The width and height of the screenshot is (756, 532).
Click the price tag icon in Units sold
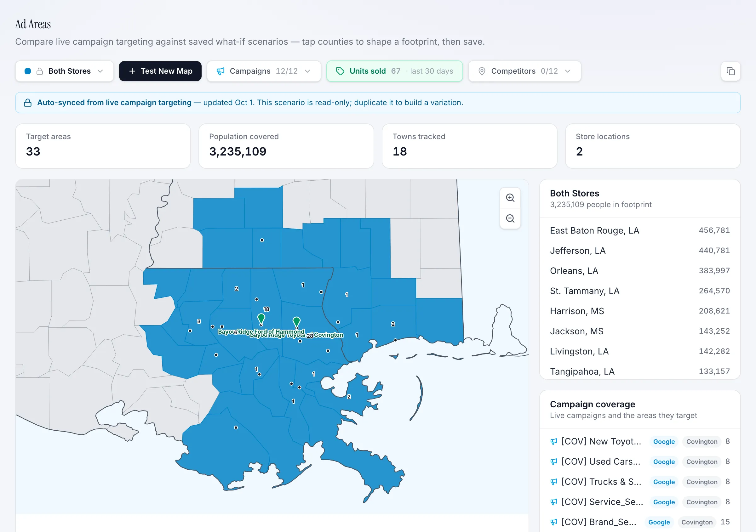(340, 71)
